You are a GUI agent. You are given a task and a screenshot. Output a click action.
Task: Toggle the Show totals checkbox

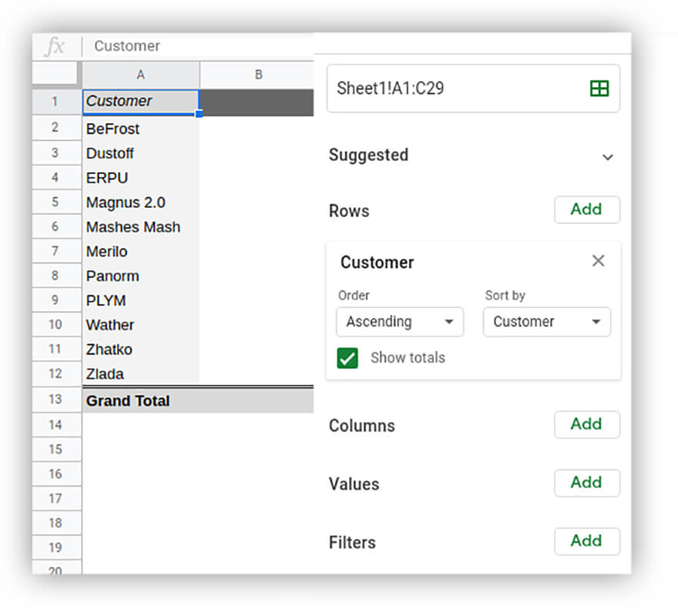tap(347, 357)
